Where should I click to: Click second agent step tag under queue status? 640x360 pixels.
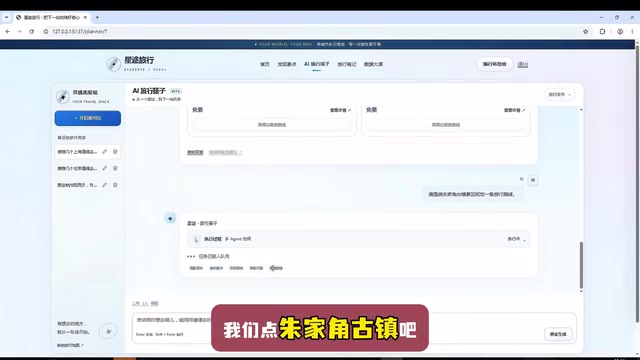tap(216, 268)
